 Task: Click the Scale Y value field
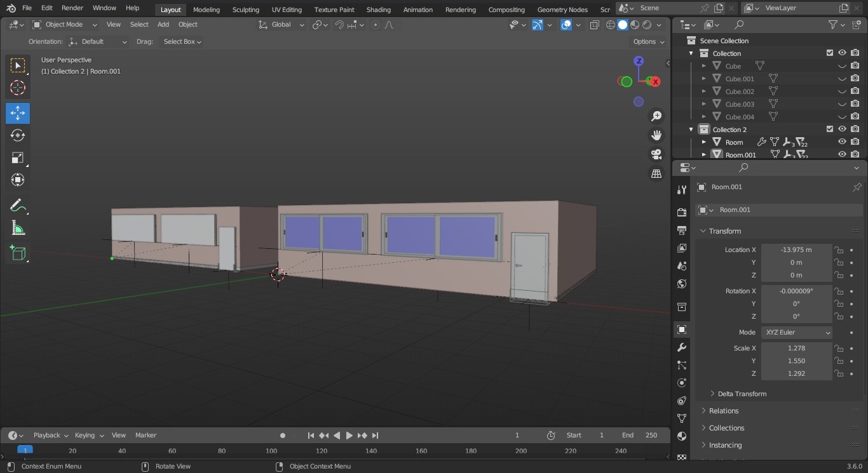coord(796,361)
